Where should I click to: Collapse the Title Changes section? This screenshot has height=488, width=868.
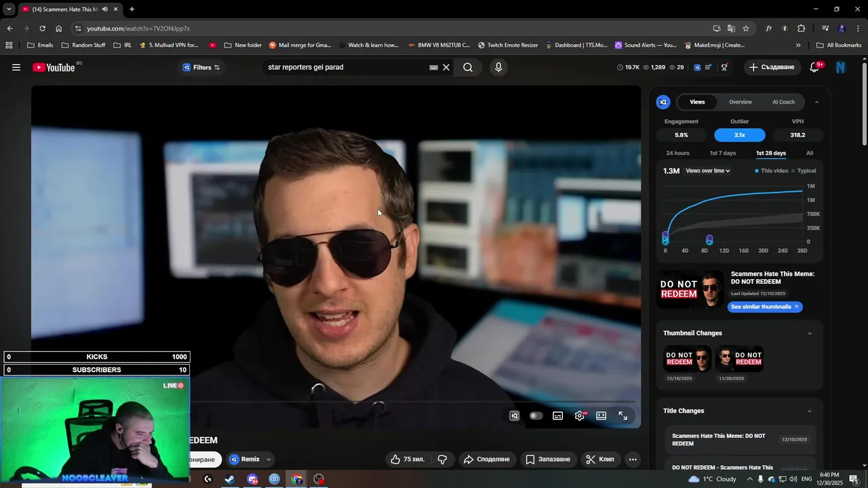809,411
